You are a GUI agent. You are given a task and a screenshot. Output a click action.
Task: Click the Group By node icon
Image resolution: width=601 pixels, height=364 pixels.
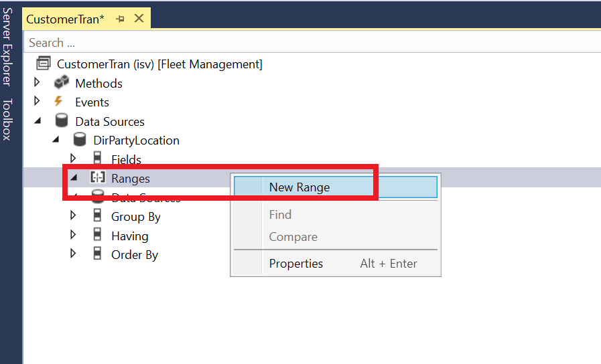coord(98,216)
